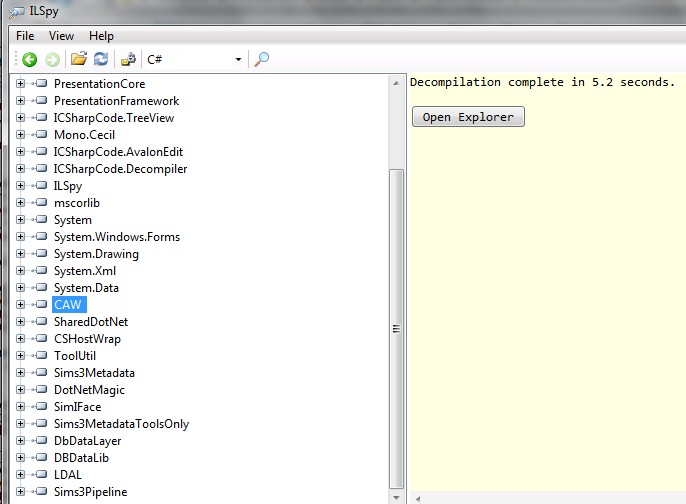Click the Decompilation complete message text
The height and width of the screenshot is (504, 686).
point(542,82)
